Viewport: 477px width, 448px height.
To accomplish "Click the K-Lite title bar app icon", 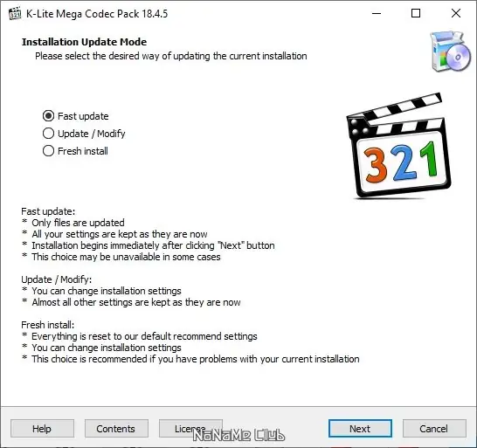I will click(15, 14).
